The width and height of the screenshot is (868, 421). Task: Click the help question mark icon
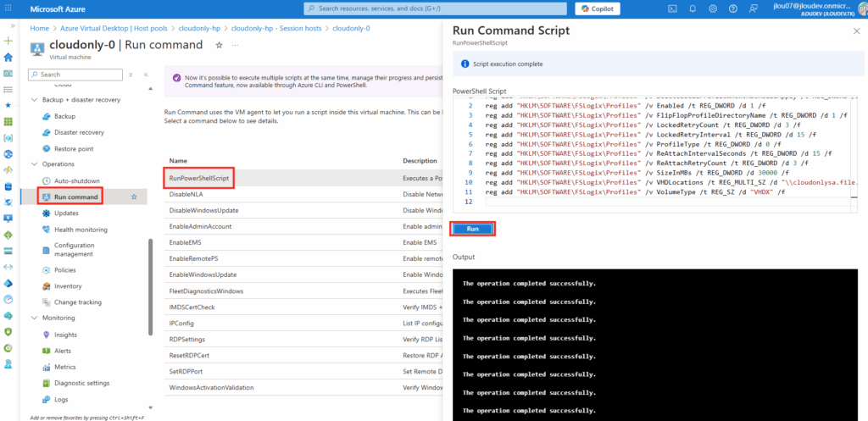[x=733, y=8]
